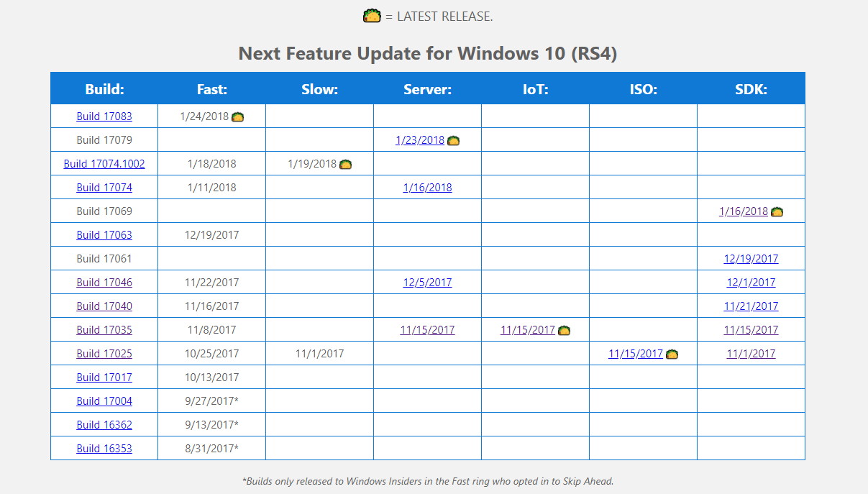Screen dimensions: 868x494
Task: Click Fast date 11/16/2017
Action: (x=212, y=306)
